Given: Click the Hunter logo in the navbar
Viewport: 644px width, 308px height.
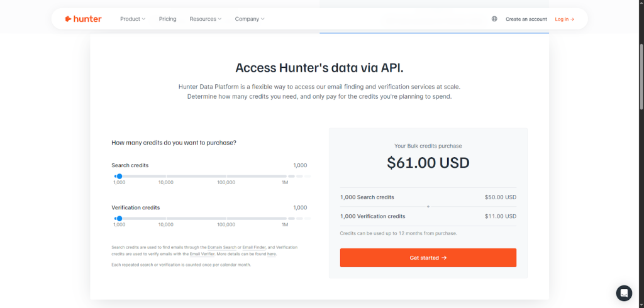Looking at the screenshot, I should (83, 19).
